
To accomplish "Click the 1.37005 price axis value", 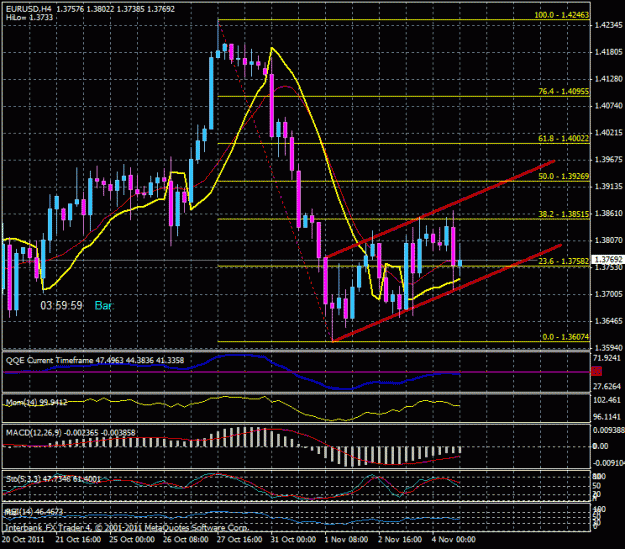I will [608, 294].
